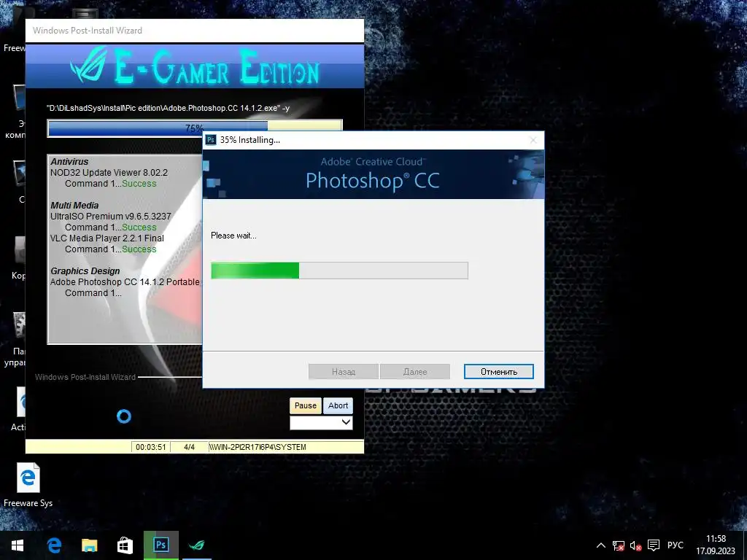Open the Action Center notifications icon
747x560 pixels.
654,545
